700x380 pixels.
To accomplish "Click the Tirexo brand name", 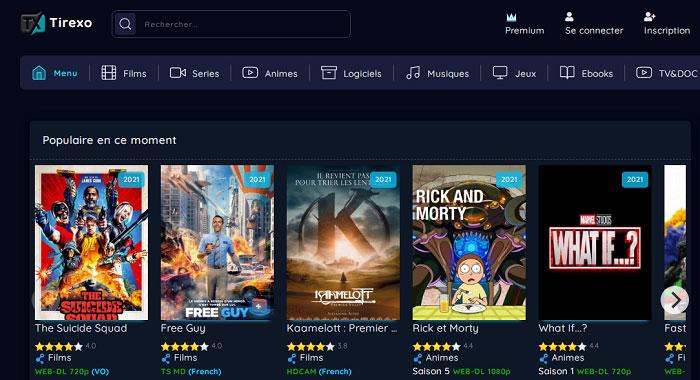I will [71, 23].
